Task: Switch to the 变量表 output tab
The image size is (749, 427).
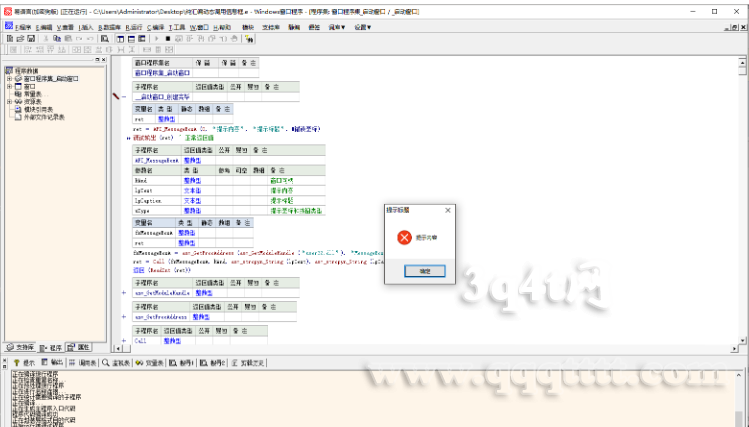Action: (x=150, y=363)
